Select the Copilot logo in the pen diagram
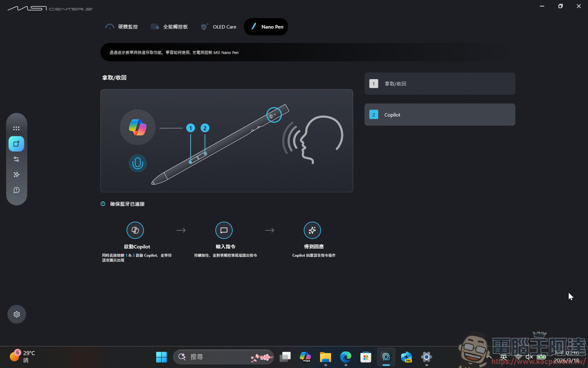This screenshot has height=368, width=588. [138, 127]
